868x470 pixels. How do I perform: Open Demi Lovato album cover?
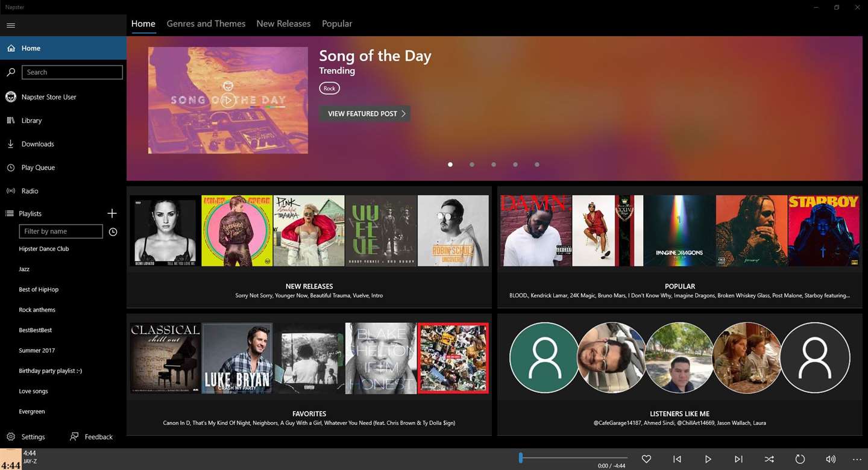(165, 230)
